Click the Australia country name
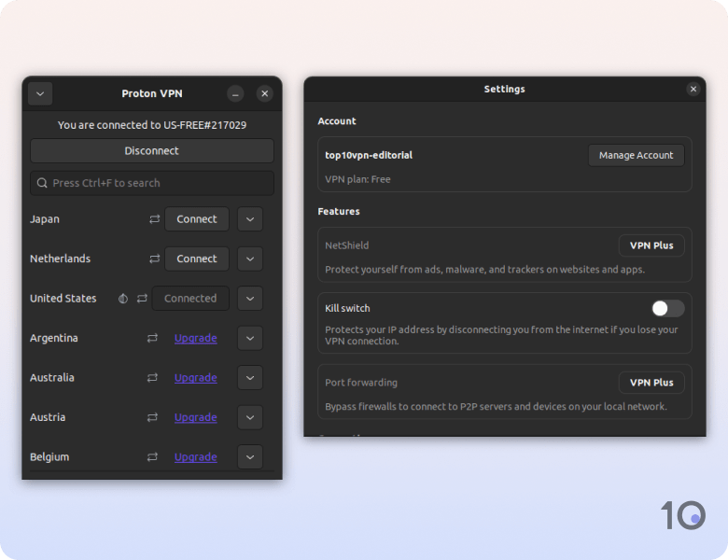This screenshot has width=728, height=560. [x=52, y=377]
